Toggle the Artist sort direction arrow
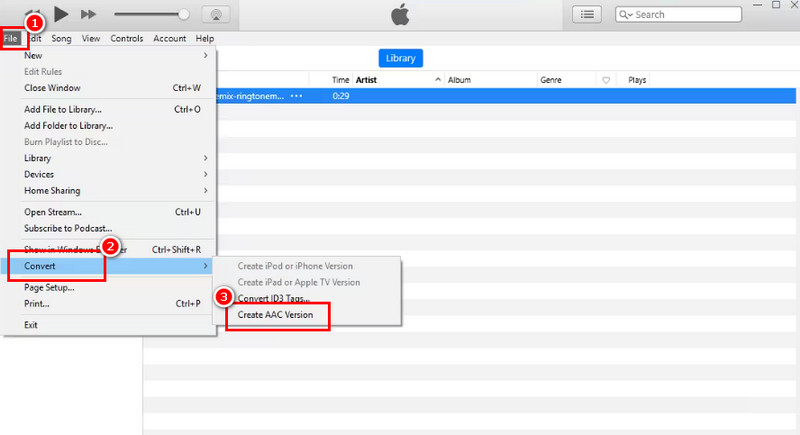 (438, 80)
